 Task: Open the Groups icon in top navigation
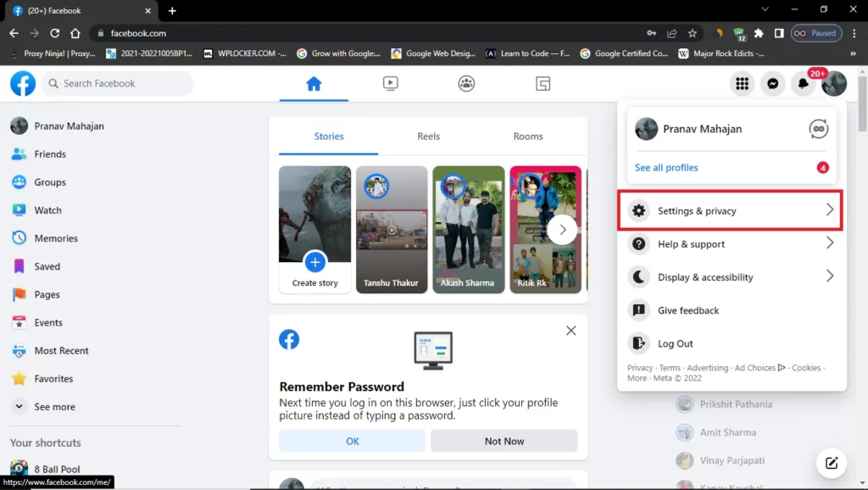(x=467, y=84)
